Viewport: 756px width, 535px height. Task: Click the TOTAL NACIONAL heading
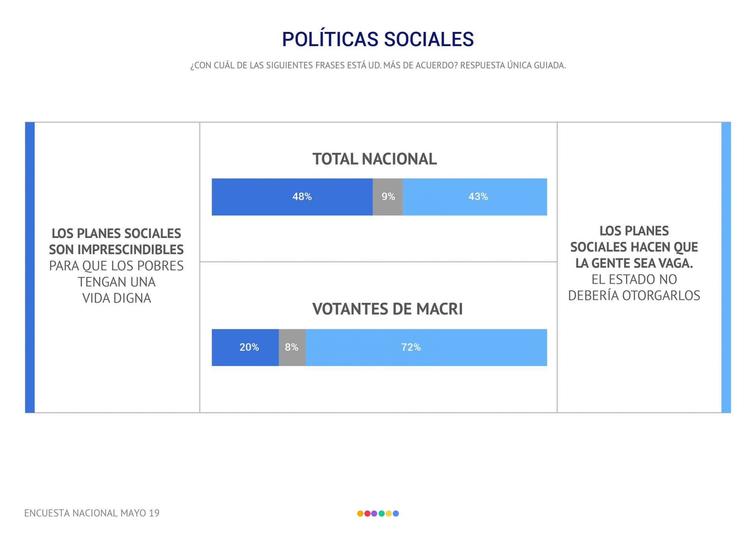pyautogui.click(x=374, y=159)
